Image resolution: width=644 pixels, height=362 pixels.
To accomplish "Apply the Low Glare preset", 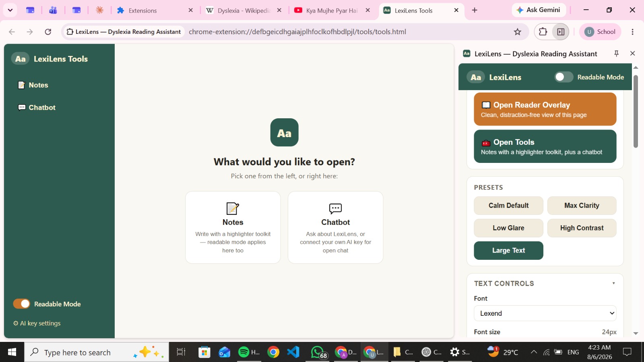I will click(x=508, y=228).
